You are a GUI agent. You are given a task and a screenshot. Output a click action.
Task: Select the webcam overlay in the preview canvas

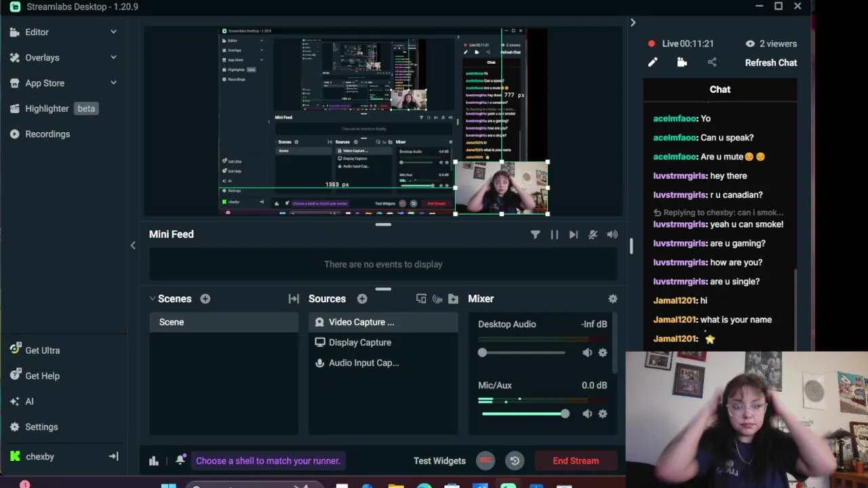[x=501, y=188]
